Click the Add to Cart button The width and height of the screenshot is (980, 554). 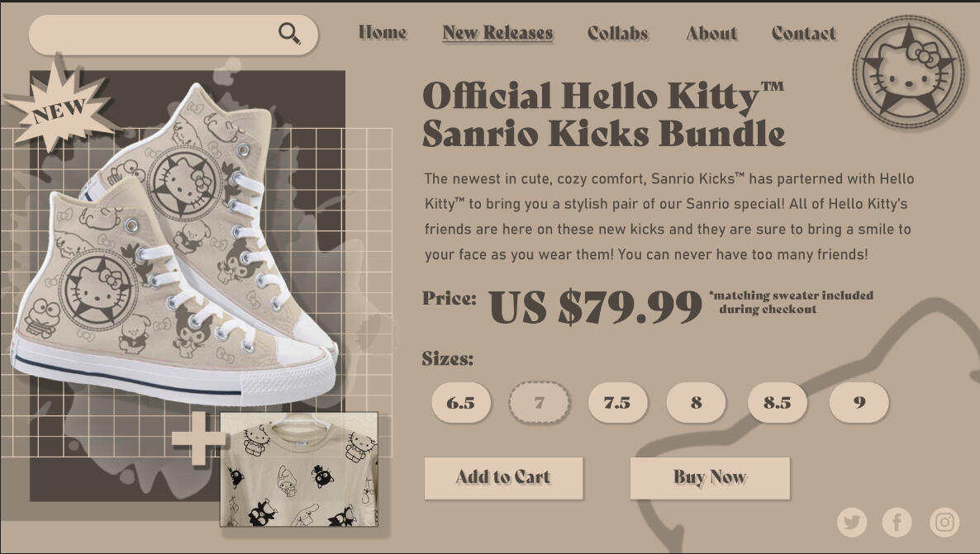tap(503, 478)
